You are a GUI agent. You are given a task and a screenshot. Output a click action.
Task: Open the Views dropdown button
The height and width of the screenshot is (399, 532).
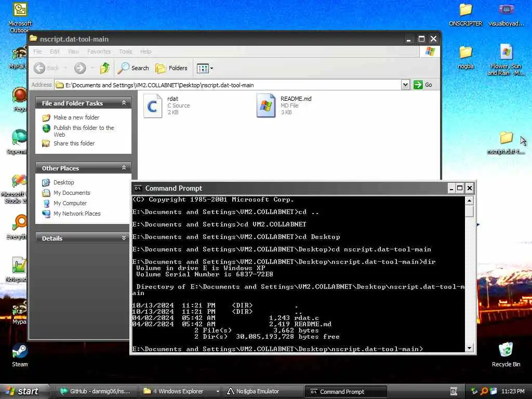click(205, 68)
